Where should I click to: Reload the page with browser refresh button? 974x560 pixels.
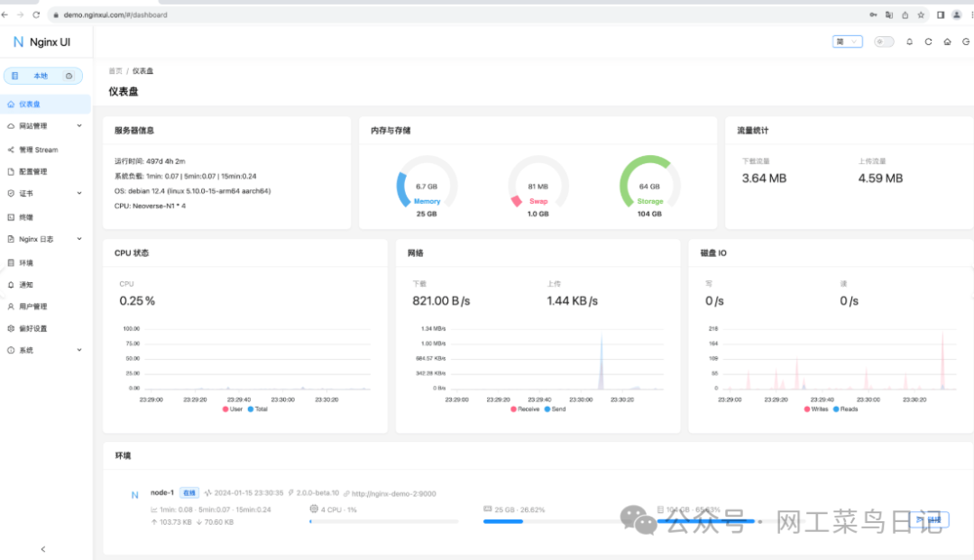pyautogui.click(x=36, y=15)
